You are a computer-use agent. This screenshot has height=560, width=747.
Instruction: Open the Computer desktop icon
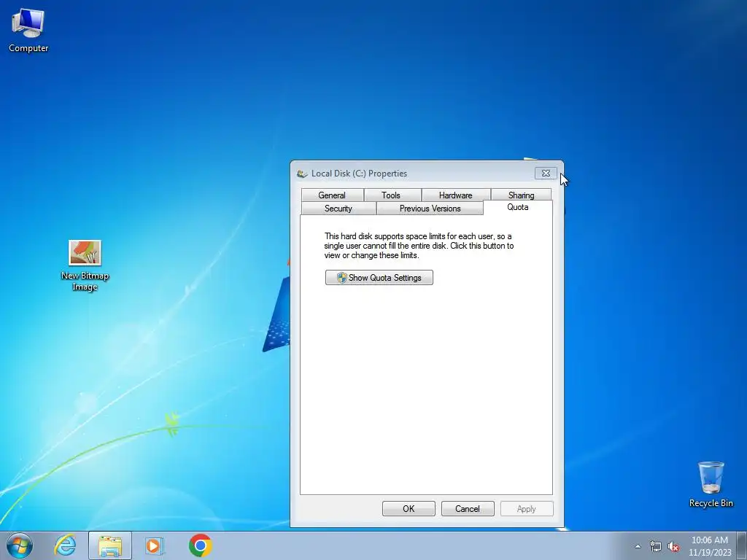pos(28,31)
